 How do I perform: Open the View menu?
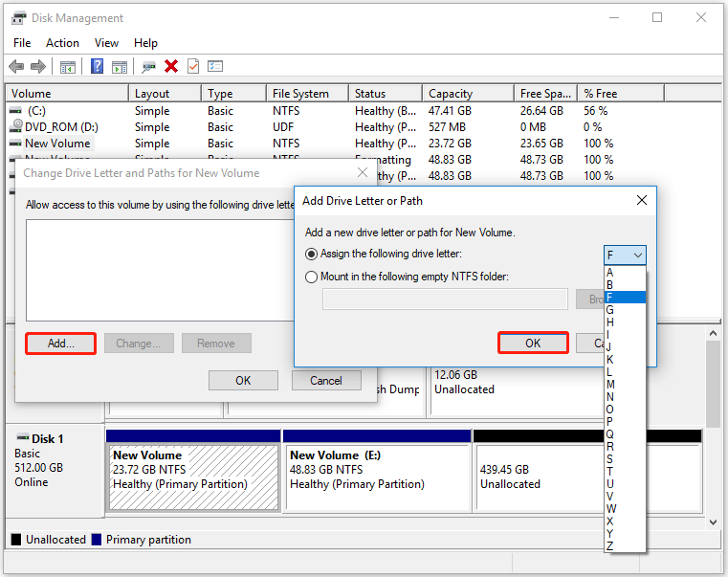pyautogui.click(x=106, y=43)
